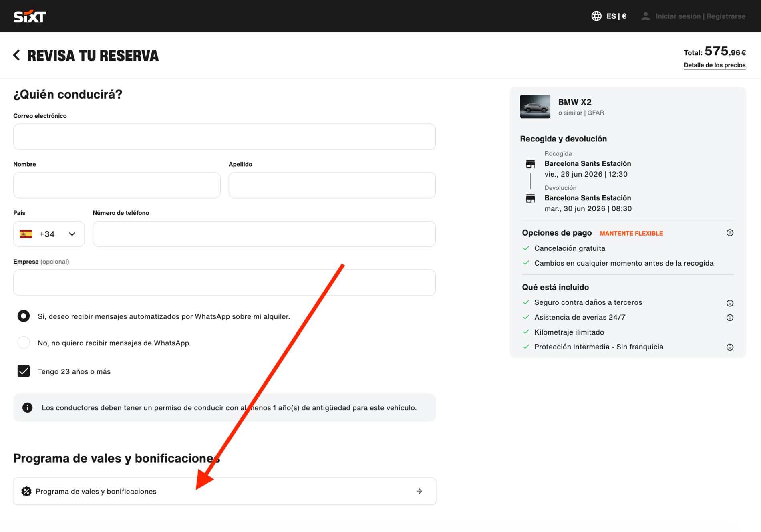Select Sí, deseo recibir mensajes WhatsApp radio

click(24, 316)
